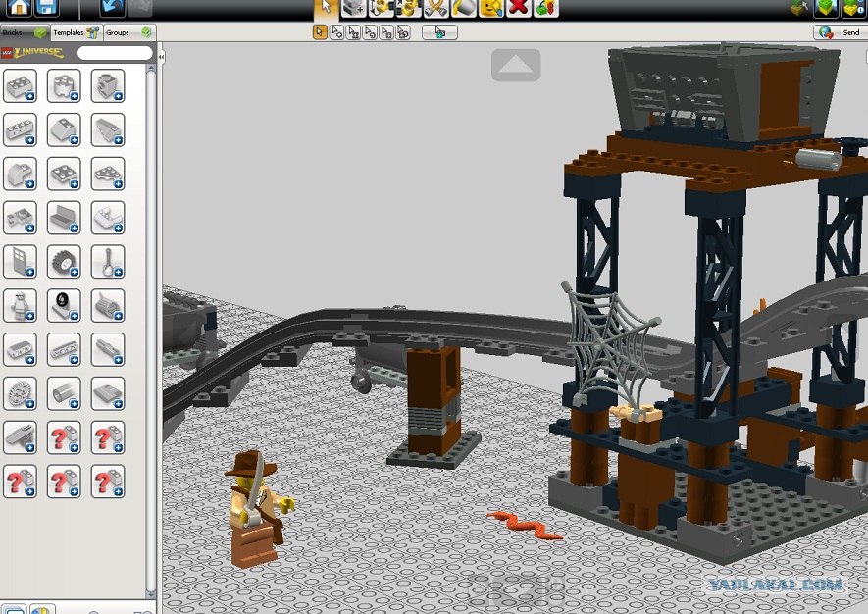
Task: Click the palette scrollbar down arrow
Action: [x=151, y=594]
